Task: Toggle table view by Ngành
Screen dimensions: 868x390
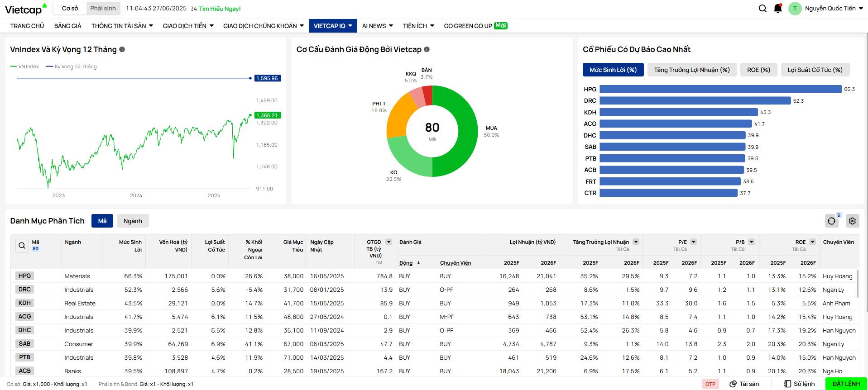Action: 133,221
